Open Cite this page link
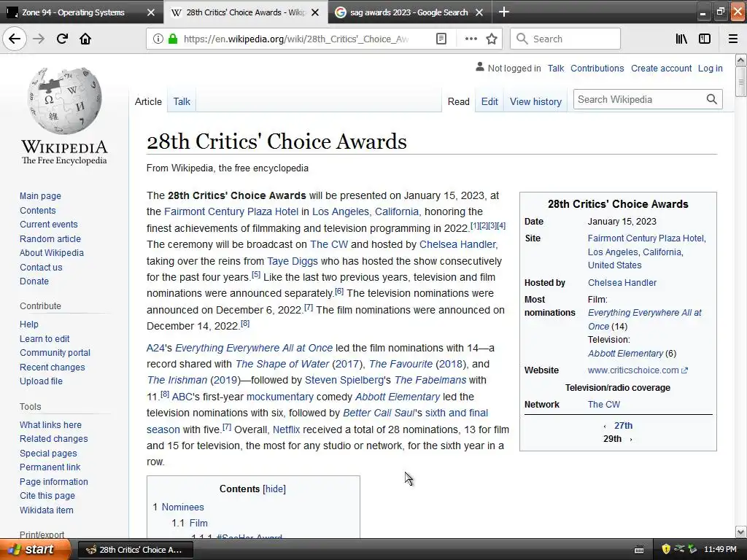747x560 pixels. click(47, 496)
